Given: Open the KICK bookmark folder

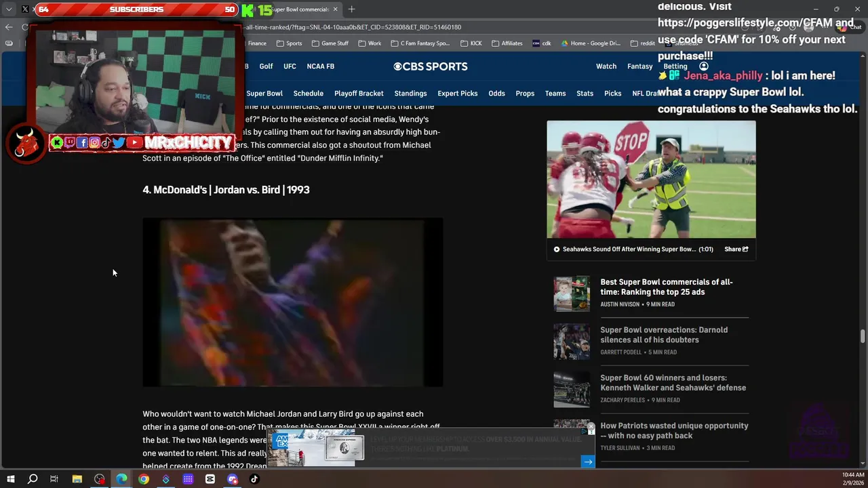Looking at the screenshot, I should click(x=471, y=43).
